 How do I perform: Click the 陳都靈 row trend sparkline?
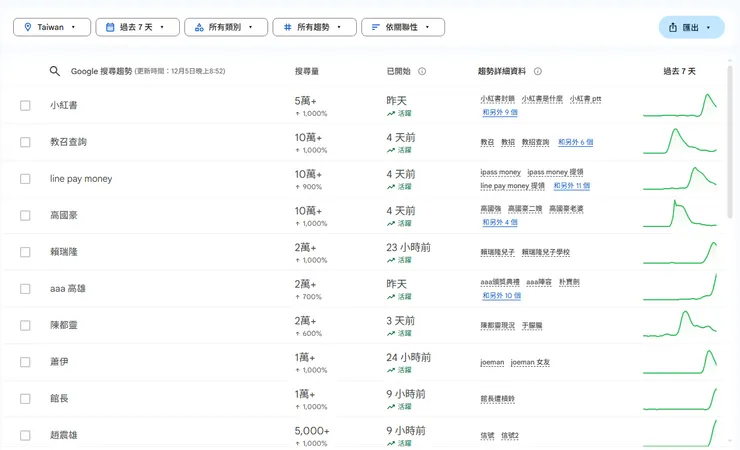tap(680, 324)
